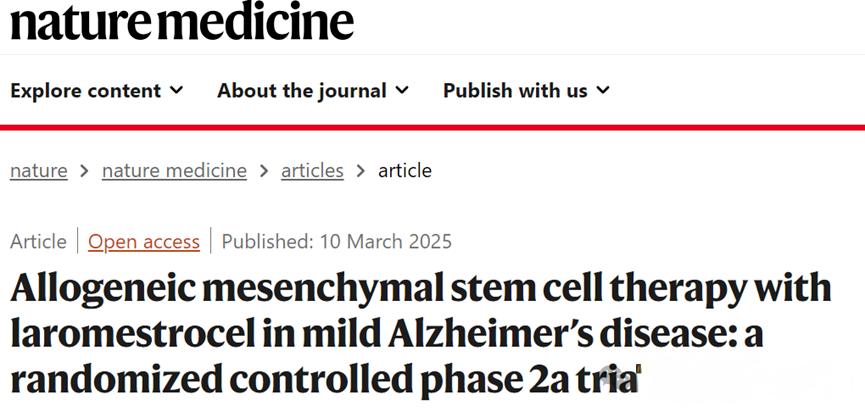Expand the Publish with us menu
Screen dimensions: 865x412
[526, 90]
